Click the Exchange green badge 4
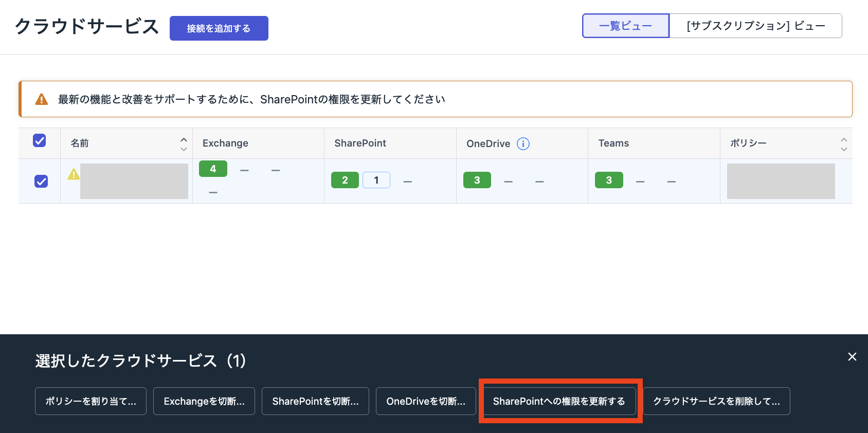The image size is (868, 433). tap(213, 169)
